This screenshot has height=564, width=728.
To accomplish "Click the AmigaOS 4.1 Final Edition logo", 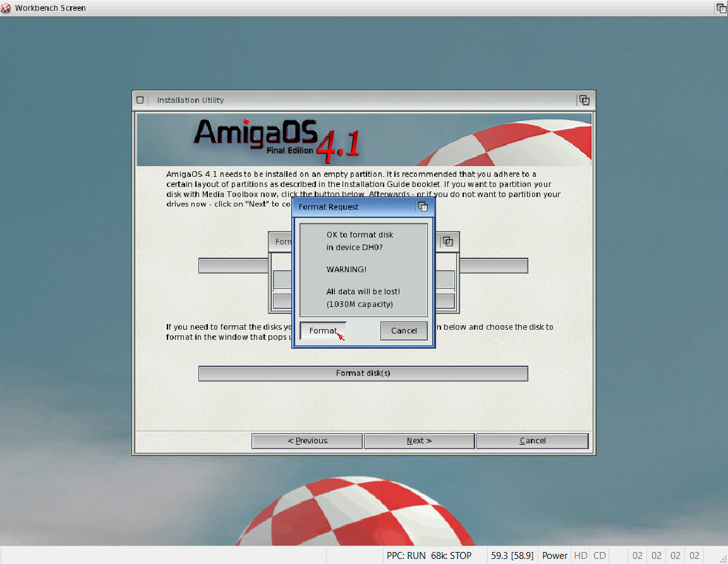I will pyautogui.click(x=277, y=140).
